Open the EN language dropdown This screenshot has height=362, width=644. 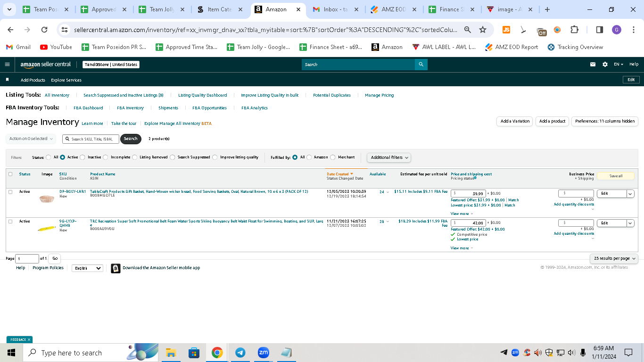point(619,65)
